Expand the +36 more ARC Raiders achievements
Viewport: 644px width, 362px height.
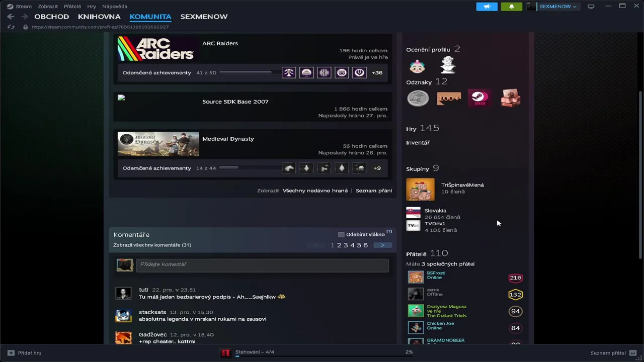click(x=377, y=72)
